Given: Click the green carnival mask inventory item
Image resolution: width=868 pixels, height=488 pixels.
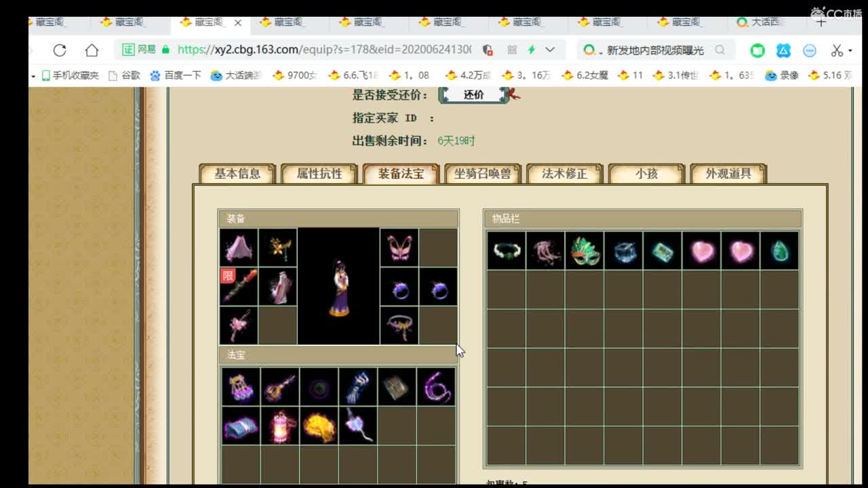Looking at the screenshot, I should pos(585,251).
